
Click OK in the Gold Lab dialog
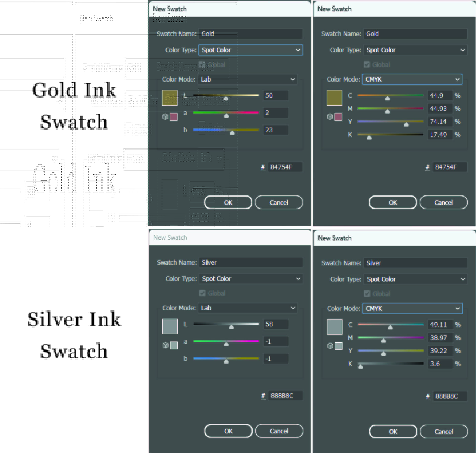pos(228,202)
